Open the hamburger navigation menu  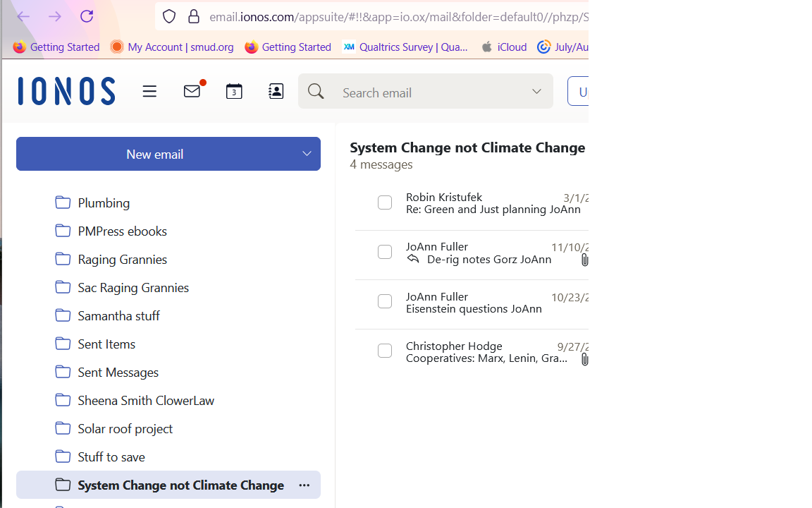point(149,91)
